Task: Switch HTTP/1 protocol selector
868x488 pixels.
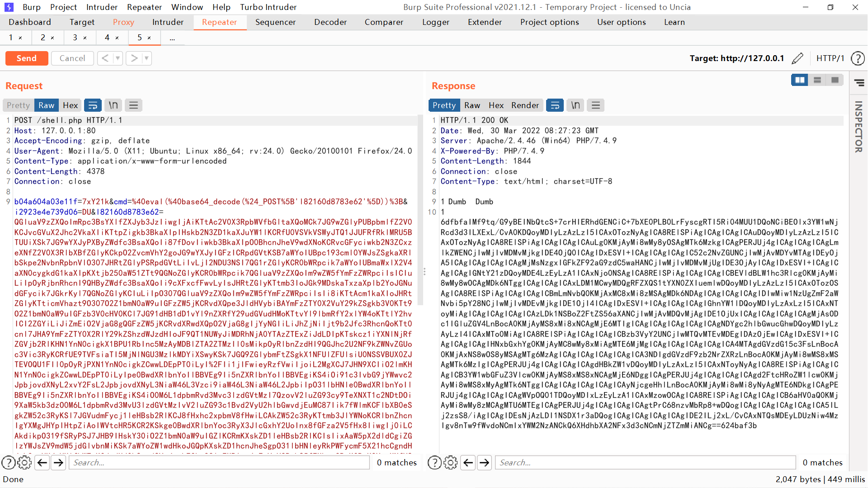Action: pos(830,58)
